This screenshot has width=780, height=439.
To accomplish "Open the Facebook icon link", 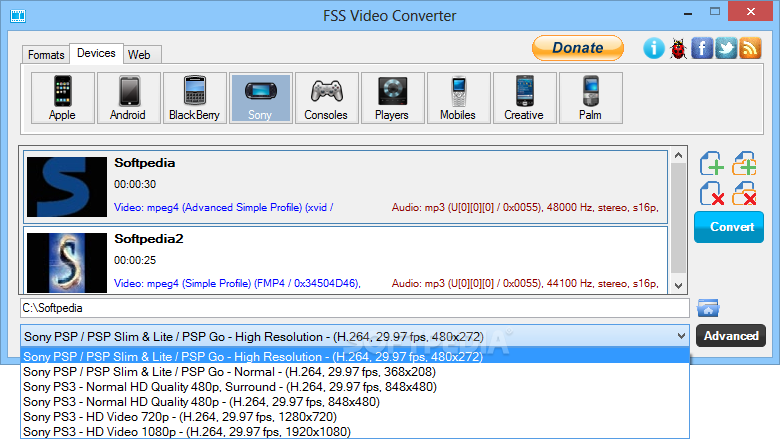I will (x=702, y=49).
